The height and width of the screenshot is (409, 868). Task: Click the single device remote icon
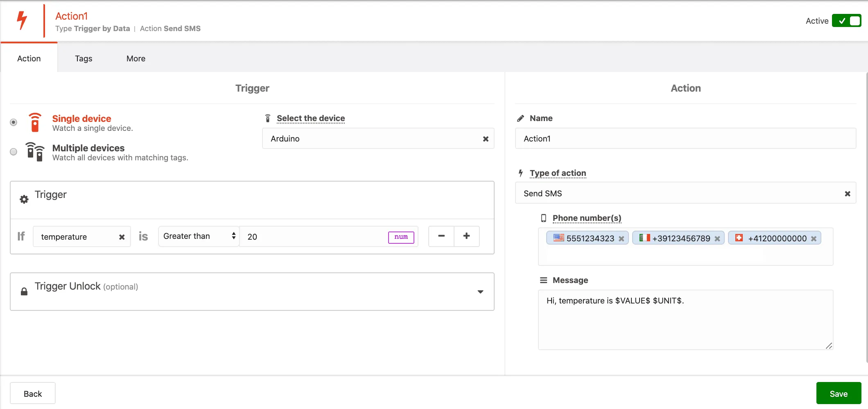coord(35,122)
